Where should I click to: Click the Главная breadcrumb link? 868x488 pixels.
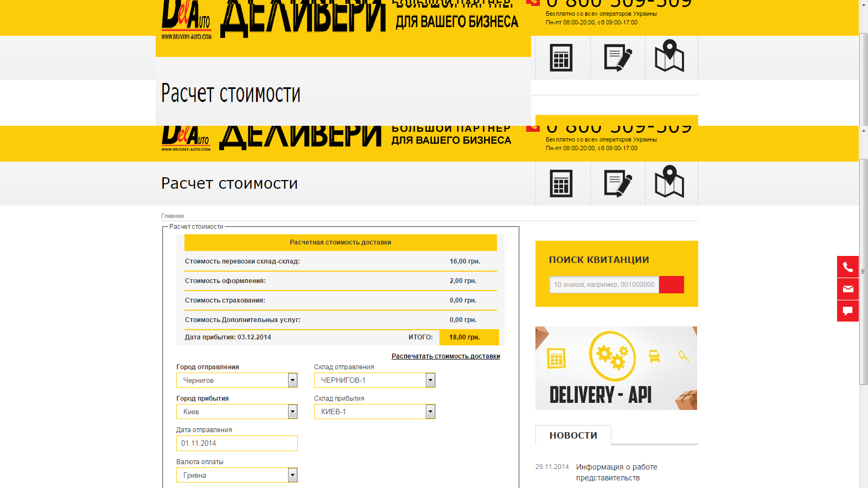click(173, 216)
